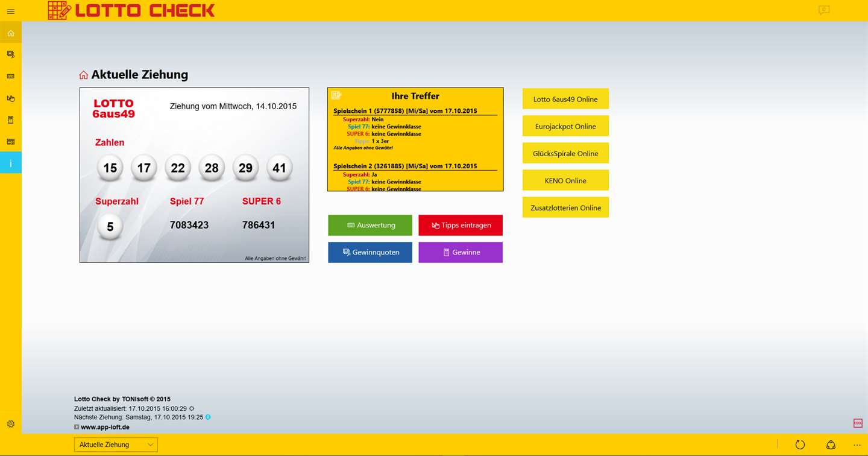Open the calculator Gewinne sidebar icon
The height and width of the screenshot is (456, 868).
[x=11, y=119]
